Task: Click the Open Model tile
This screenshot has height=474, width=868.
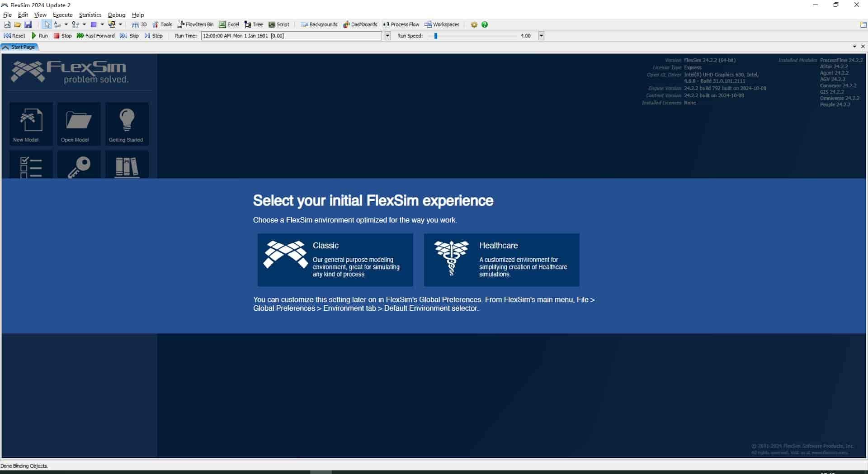Action: 79,123
